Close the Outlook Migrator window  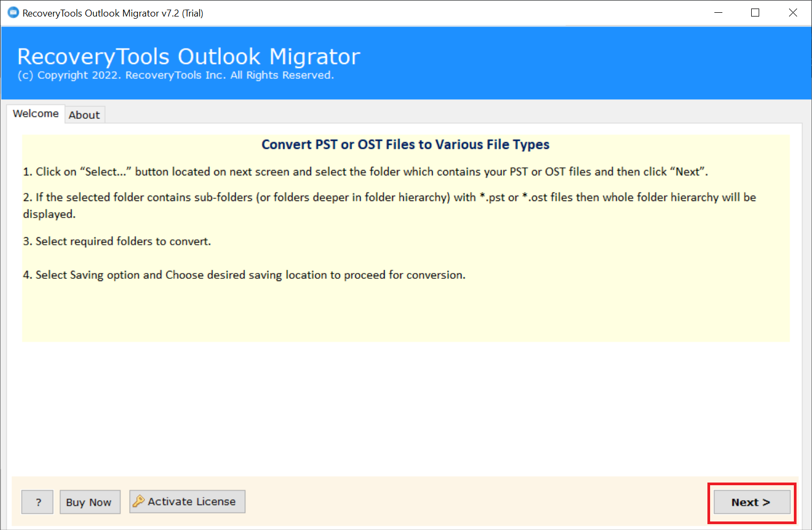(x=793, y=13)
